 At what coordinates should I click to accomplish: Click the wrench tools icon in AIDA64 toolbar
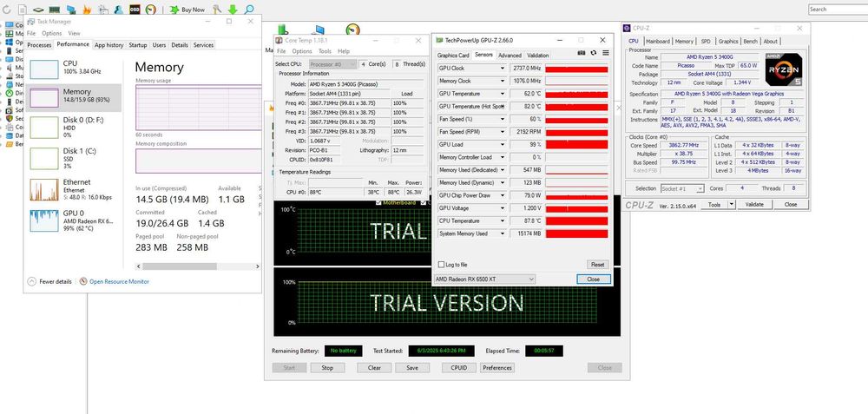tap(217, 10)
